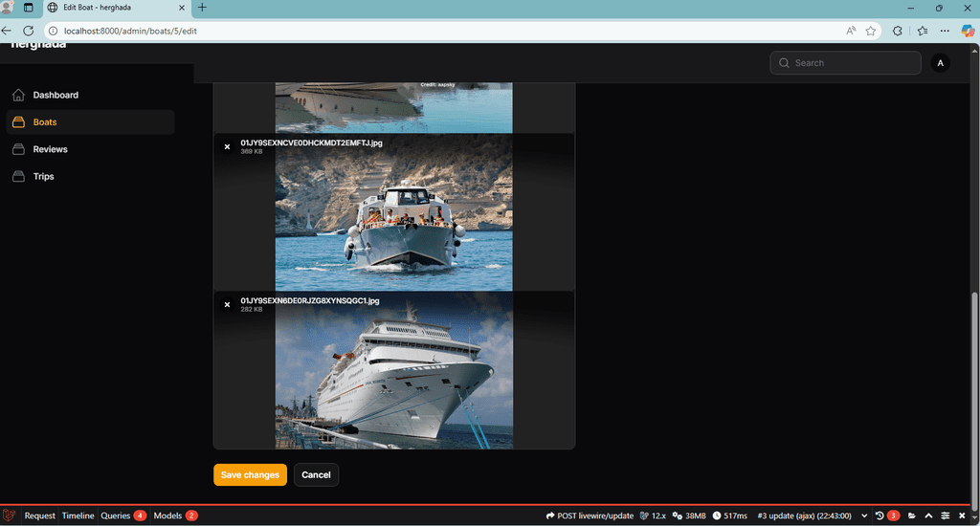This screenshot has width=980, height=526.
Task: Open the Debugbar Queries tab
Action: (123, 516)
